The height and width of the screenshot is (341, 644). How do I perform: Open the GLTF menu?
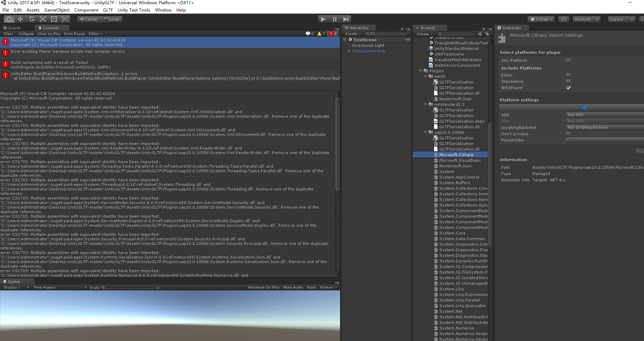(108, 10)
